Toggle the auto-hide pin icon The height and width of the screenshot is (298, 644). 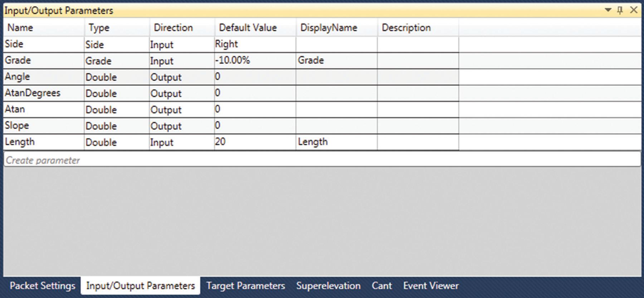(620, 10)
